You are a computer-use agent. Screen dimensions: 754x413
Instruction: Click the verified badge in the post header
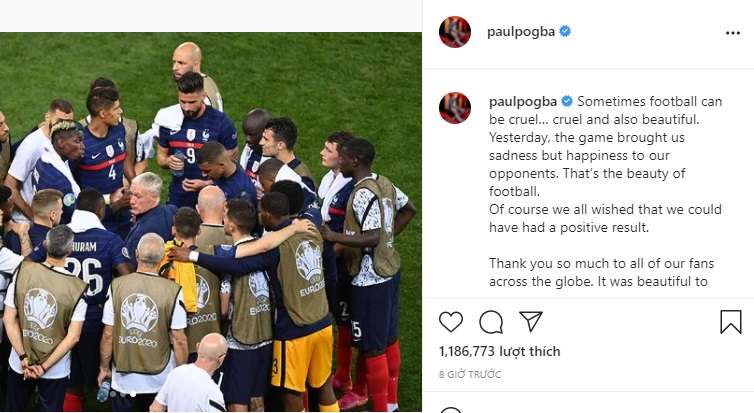pyautogui.click(x=565, y=31)
